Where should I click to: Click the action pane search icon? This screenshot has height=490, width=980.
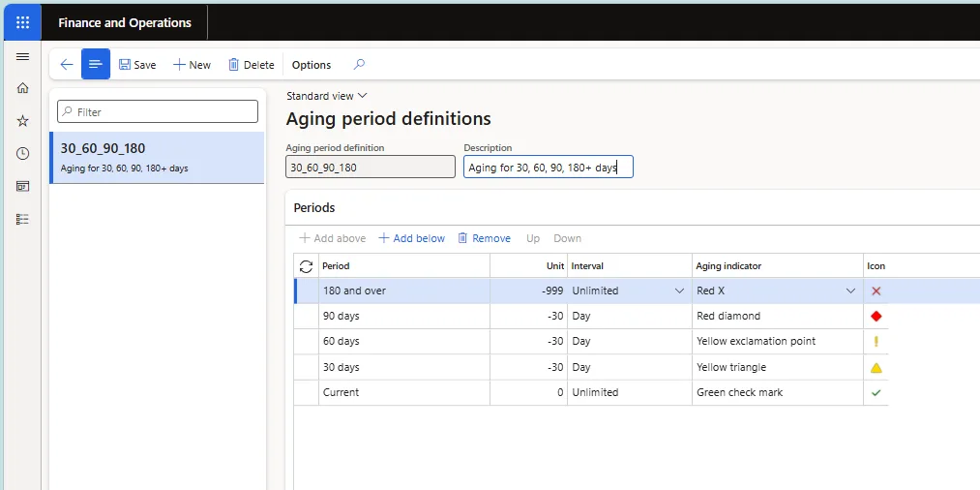(x=359, y=65)
